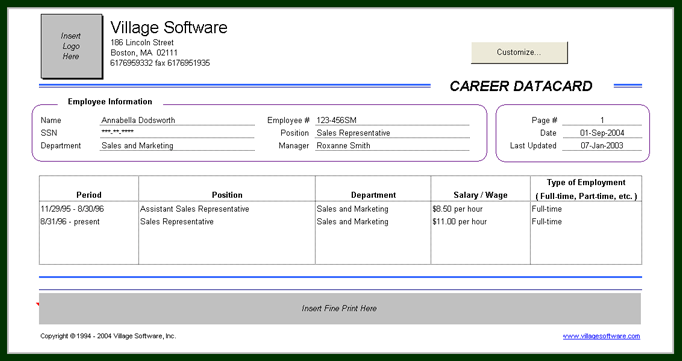Select the Manager field Roxanne Smith

pos(392,146)
